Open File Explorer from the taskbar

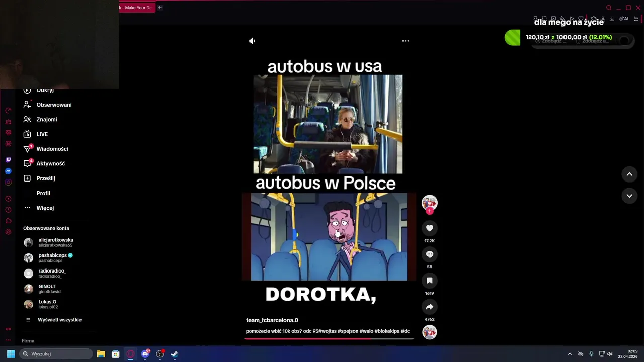(101, 354)
